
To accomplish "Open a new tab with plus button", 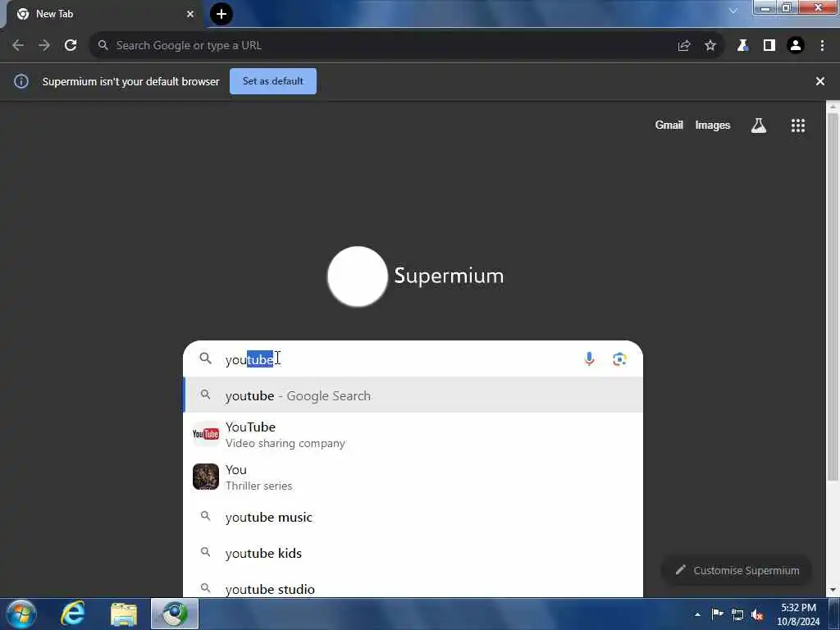I will click(x=221, y=14).
